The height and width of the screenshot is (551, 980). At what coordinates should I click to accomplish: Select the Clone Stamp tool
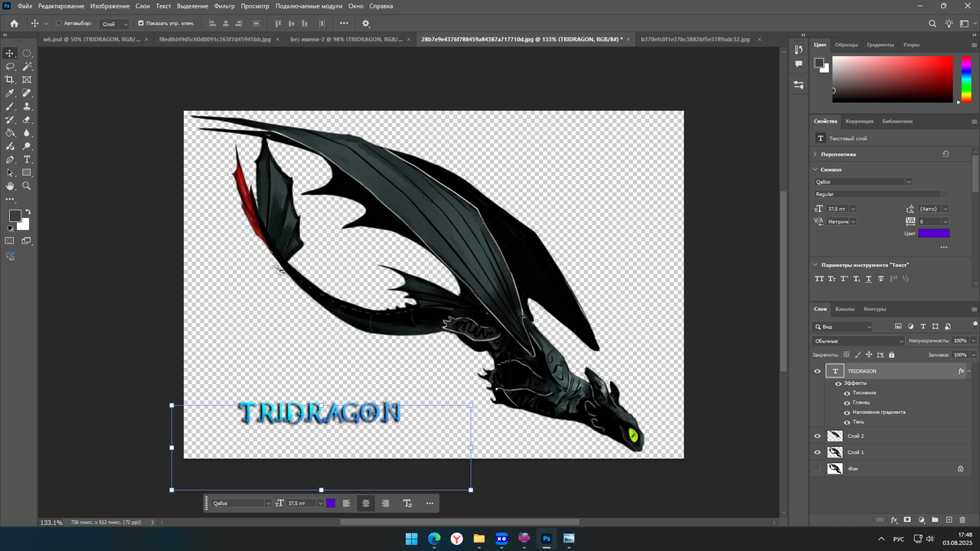point(27,106)
